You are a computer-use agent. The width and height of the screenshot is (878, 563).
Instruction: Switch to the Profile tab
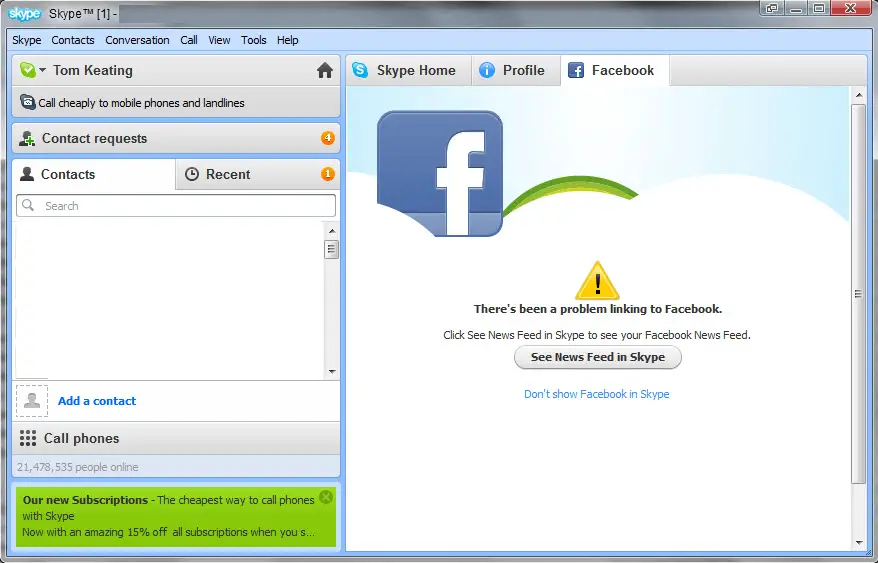[515, 71]
